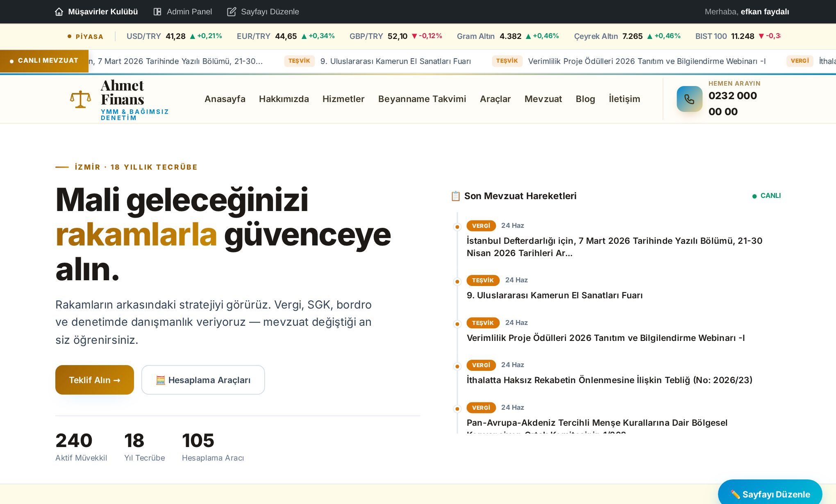Open Beyanname Takvimi in the navigation

tap(422, 99)
